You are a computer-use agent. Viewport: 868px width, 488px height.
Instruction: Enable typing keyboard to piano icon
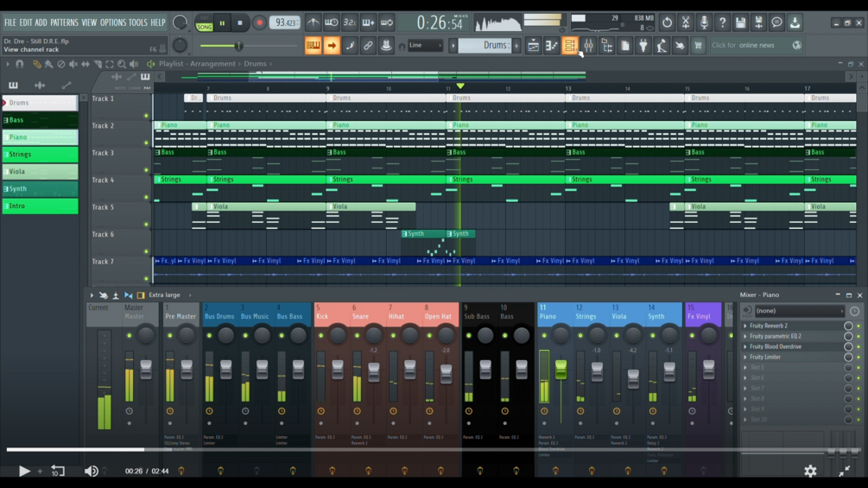pyautogui.click(x=313, y=46)
